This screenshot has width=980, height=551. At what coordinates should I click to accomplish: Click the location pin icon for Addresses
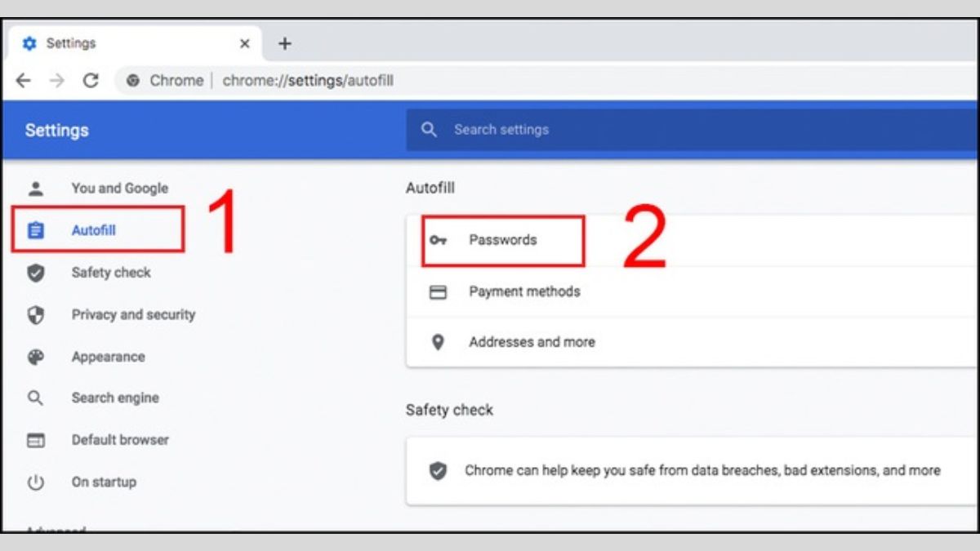[x=439, y=343]
